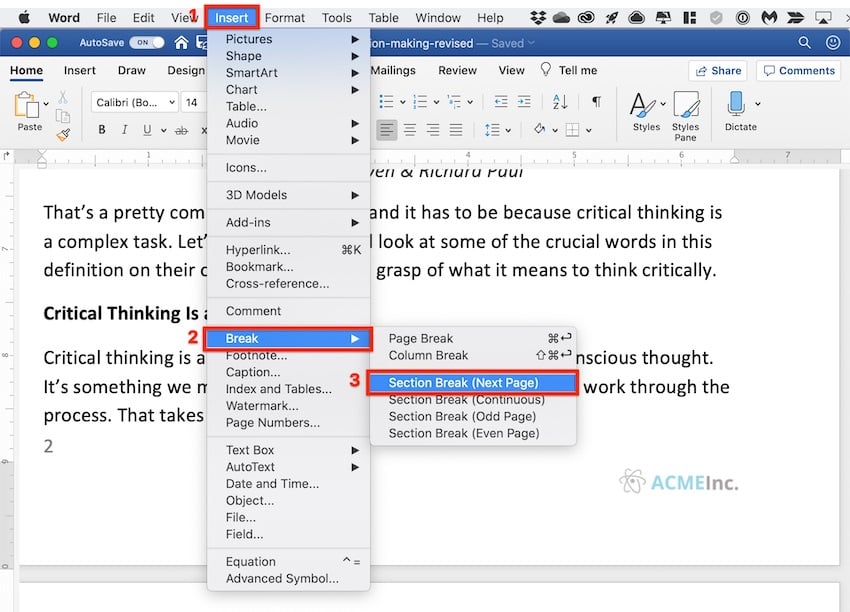
Task: Open the Styles gallery
Action: tap(646, 111)
